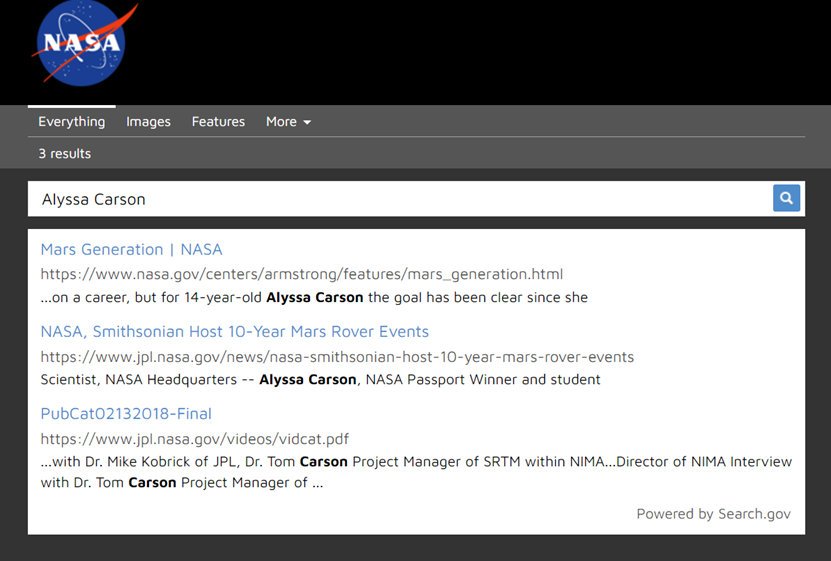Click the snippet mentioning Dr. Mike Kobrick
This screenshot has height=561, width=831.
416,461
